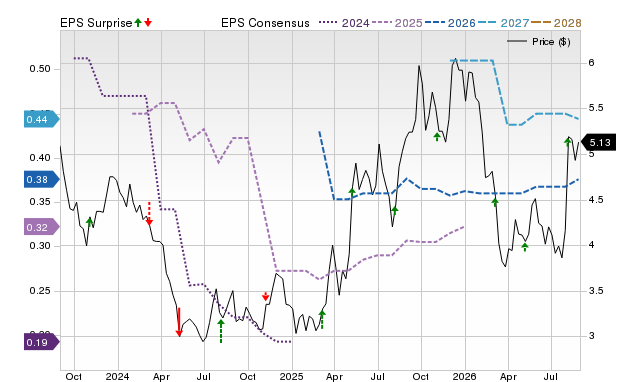The image size is (640, 382).
Task: Click the 2024 label on the time axis
Action: click(117, 376)
